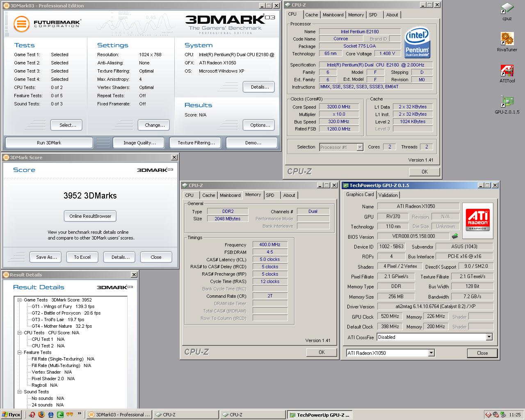The width and height of the screenshot is (525, 420).
Task: Click Save As in 3DMark Score window
Action: 46,257
